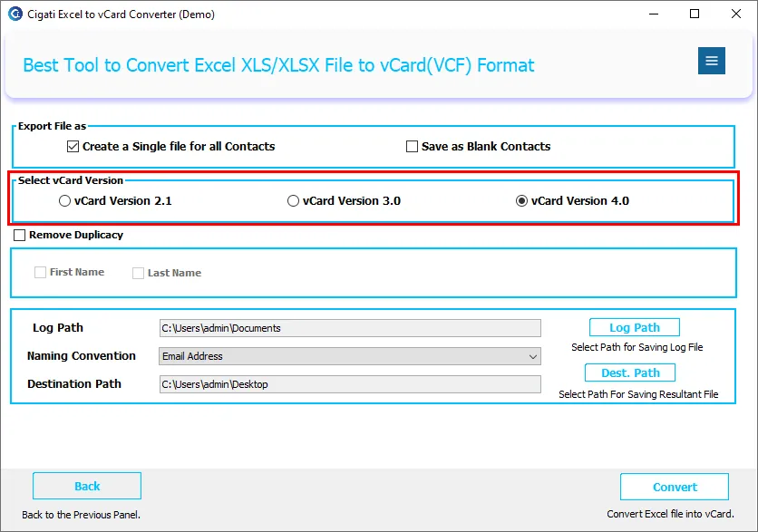This screenshot has height=532, width=758.
Task: Click the 'Destination Path' label
Action: tap(74, 384)
